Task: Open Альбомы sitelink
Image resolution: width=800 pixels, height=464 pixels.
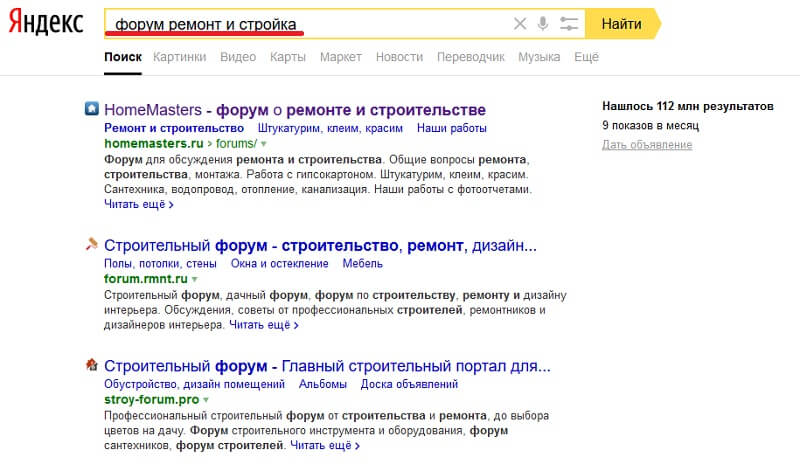Action: point(322,384)
